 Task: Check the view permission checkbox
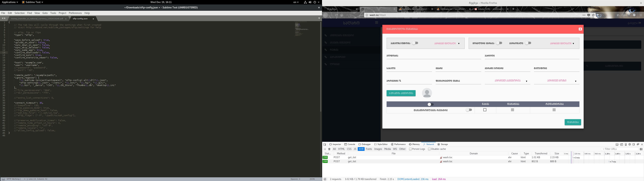(x=485, y=110)
